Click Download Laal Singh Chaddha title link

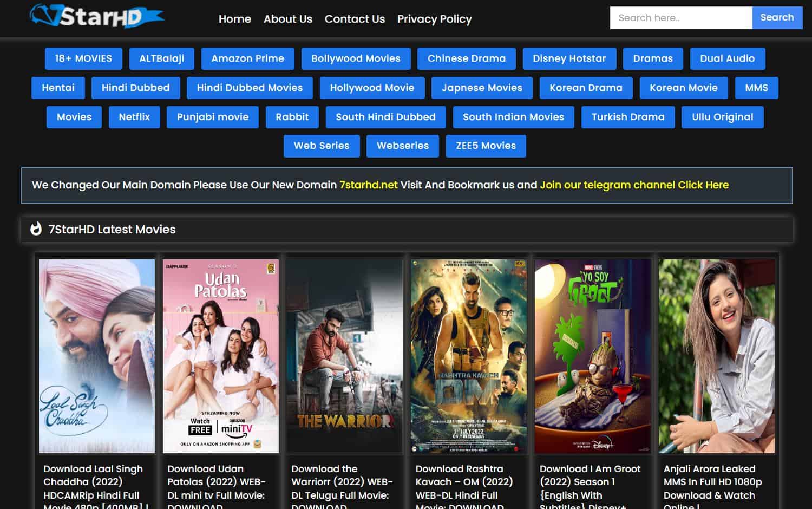[x=96, y=487]
